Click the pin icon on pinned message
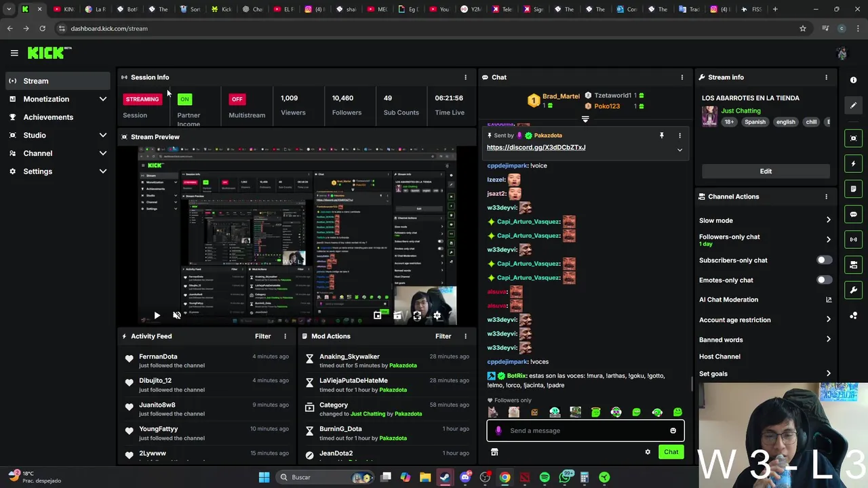868x488 pixels. (x=662, y=136)
